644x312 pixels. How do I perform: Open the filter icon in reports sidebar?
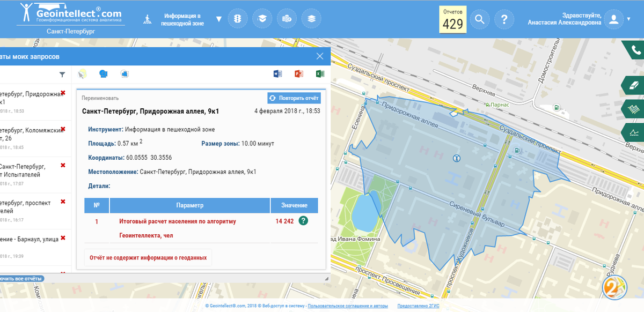(x=62, y=75)
